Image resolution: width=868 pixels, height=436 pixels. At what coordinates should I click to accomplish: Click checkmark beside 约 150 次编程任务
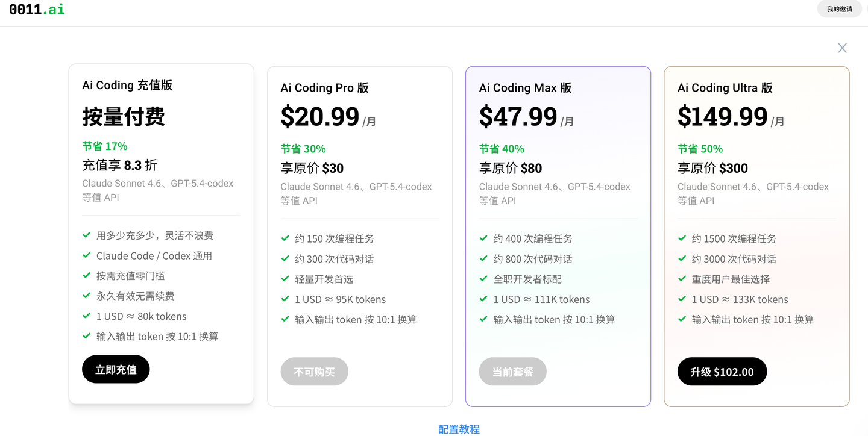pos(285,238)
